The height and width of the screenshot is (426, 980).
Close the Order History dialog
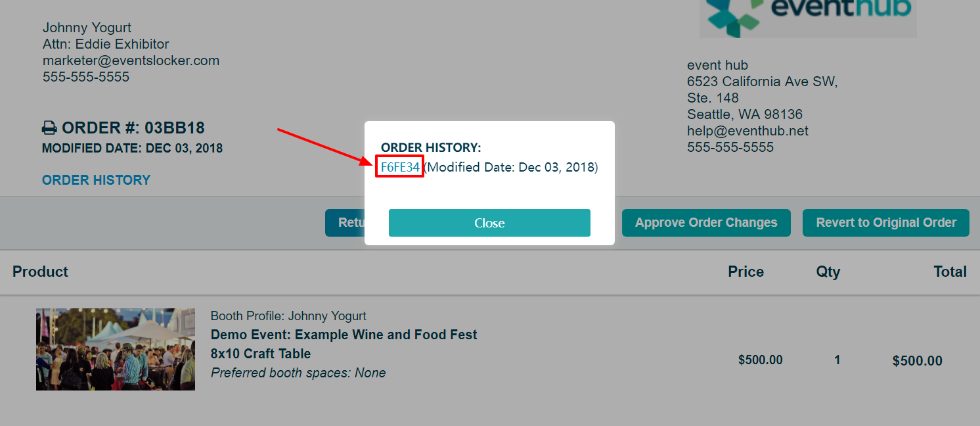(x=489, y=223)
